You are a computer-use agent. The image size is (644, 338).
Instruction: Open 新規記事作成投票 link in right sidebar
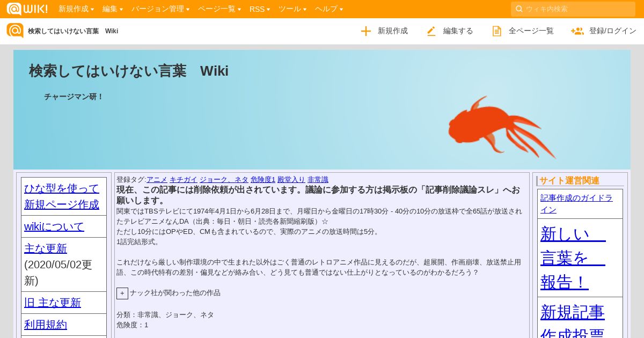[573, 320]
